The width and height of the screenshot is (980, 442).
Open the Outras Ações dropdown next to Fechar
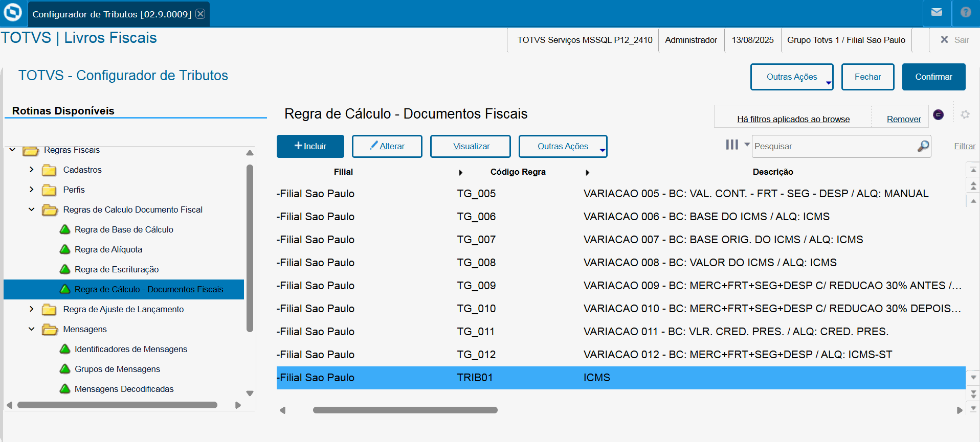point(792,77)
